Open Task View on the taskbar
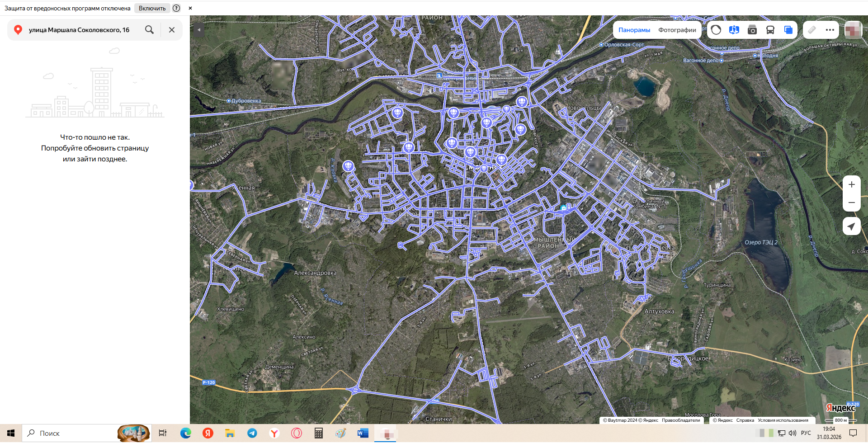868x443 pixels. [x=163, y=433]
